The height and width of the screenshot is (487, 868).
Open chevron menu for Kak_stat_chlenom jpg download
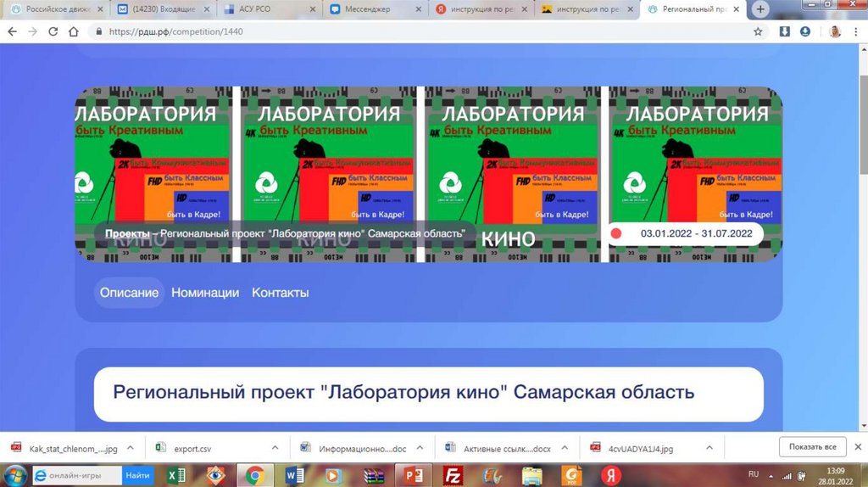click(131, 447)
